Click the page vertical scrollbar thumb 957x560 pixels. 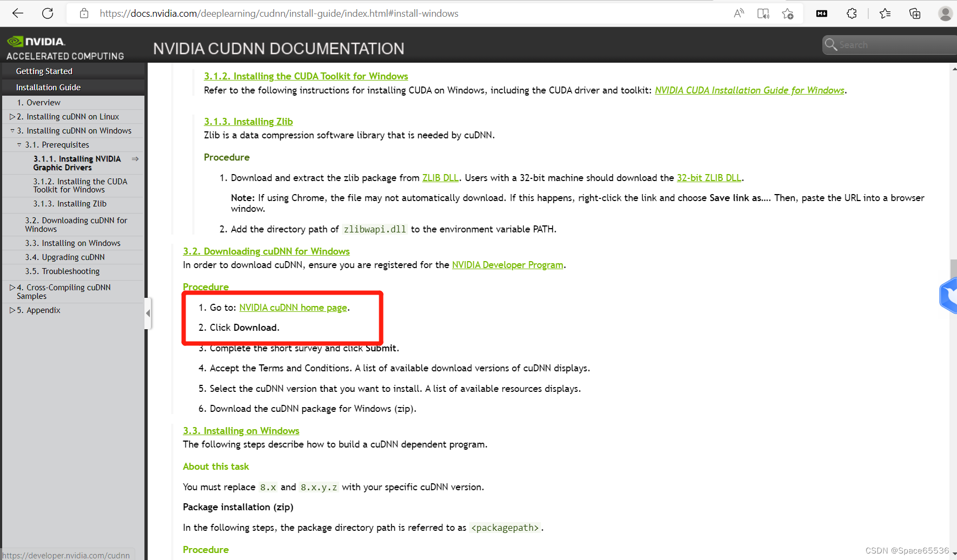(953, 270)
